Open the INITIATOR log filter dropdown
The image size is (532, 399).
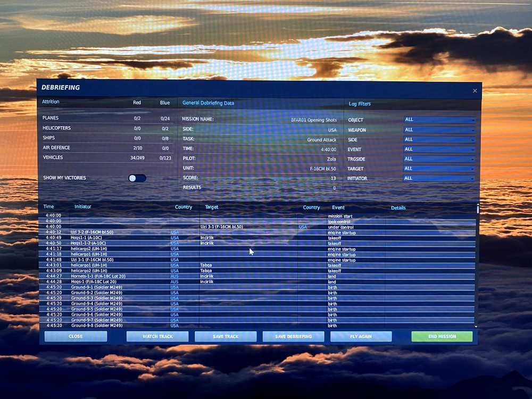(x=439, y=178)
